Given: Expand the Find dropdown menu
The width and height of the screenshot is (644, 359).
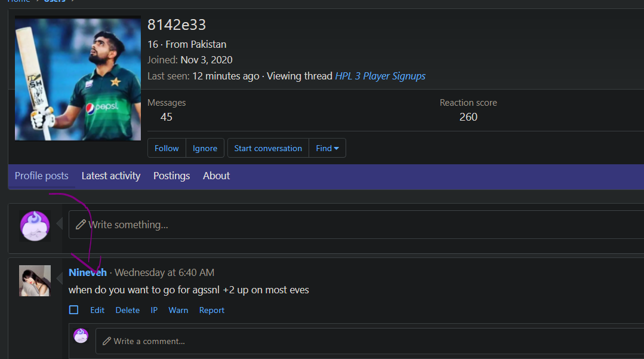Looking at the screenshot, I should click(x=327, y=148).
